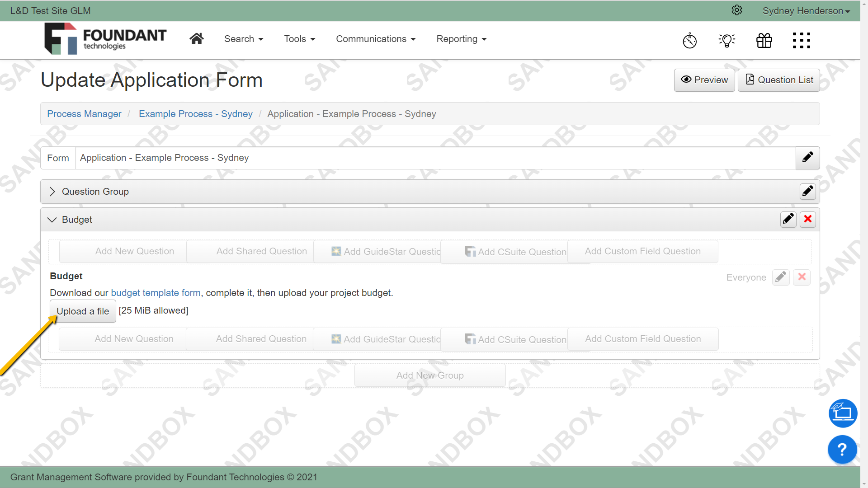Open the settings gear icon
Image resolution: width=868 pixels, height=488 pixels.
736,10
